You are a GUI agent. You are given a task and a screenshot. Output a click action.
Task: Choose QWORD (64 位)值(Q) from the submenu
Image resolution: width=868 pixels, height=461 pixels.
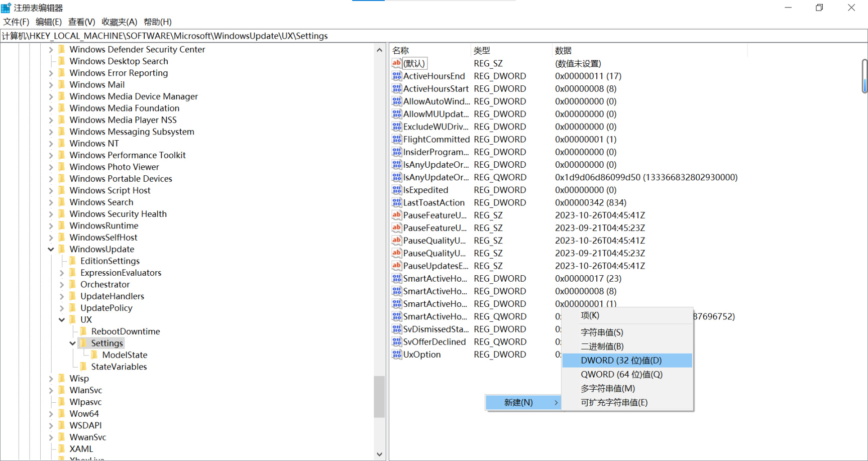[x=627, y=375]
